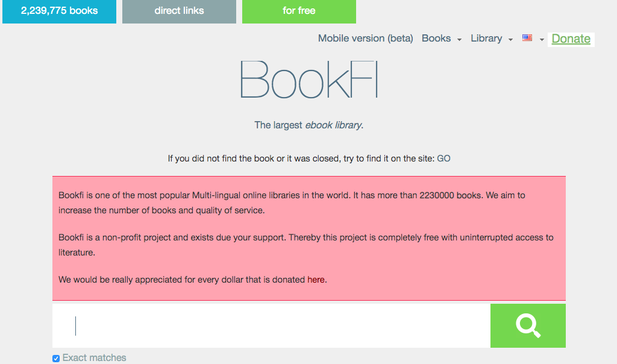Viewport: 617px width, 364px height.
Task: Expand the Books dropdown arrow
Action: click(x=459, y=40)
